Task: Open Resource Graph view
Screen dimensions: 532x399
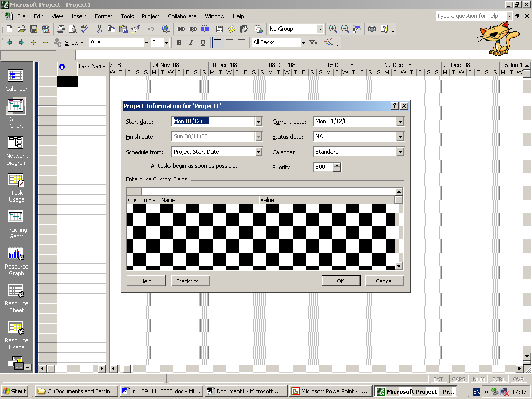Action: click(16, 262)
